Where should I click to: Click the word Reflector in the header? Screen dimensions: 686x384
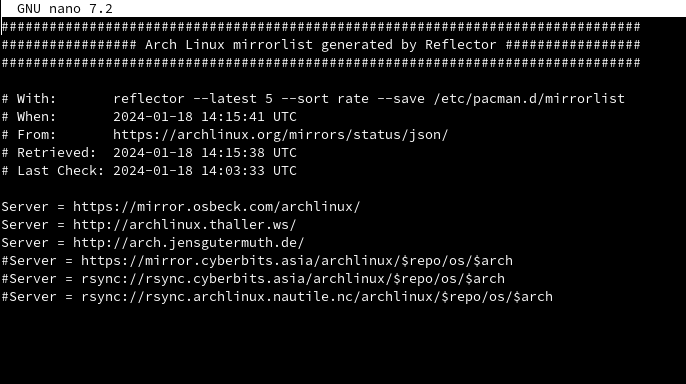(461, 45)
